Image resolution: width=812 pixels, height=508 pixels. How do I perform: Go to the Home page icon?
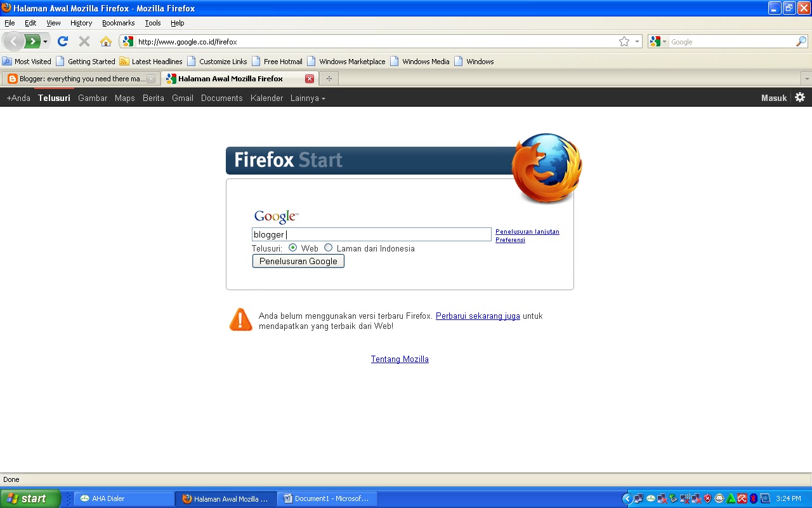coord(106,41)
